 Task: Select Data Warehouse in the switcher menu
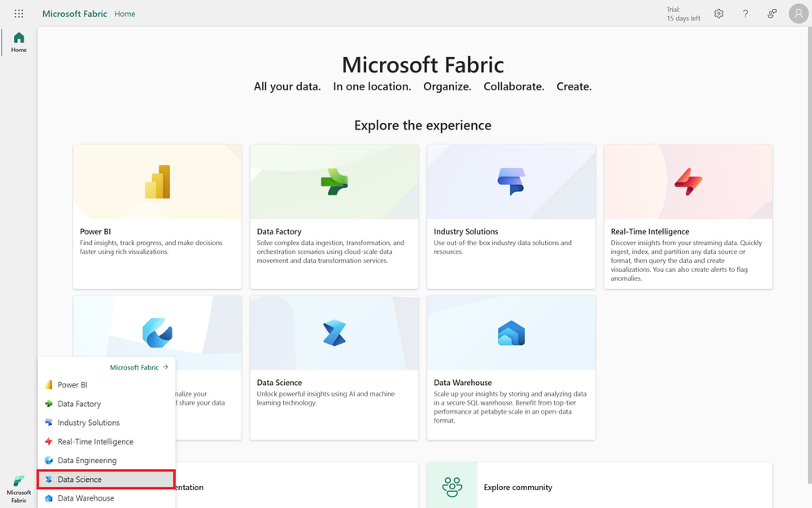pos(106,498)
